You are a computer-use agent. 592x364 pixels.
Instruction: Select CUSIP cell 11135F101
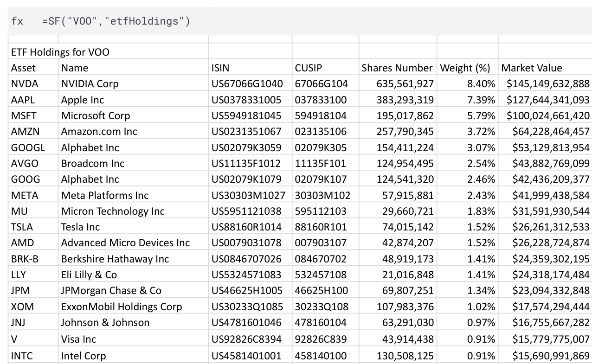[325, 163]
